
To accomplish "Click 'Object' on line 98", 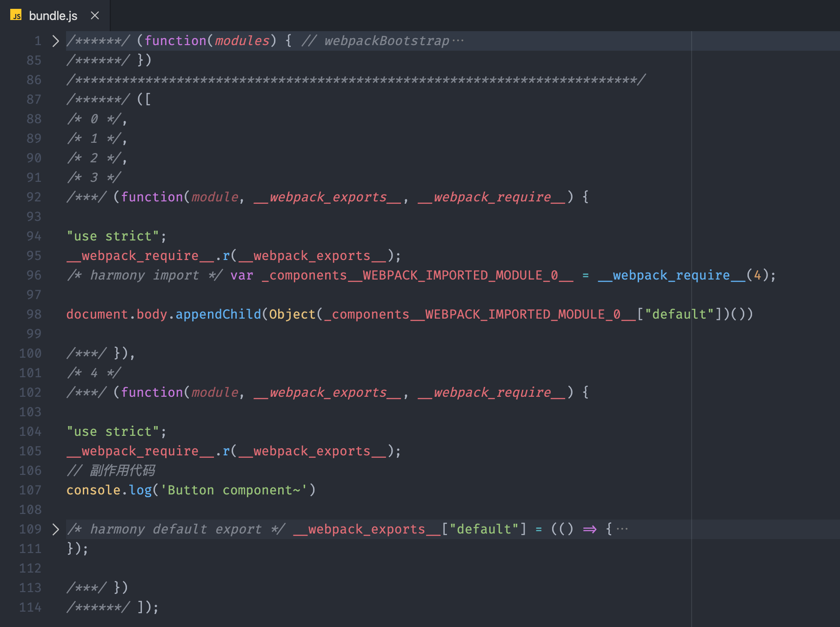I will (x=293, y=314).
